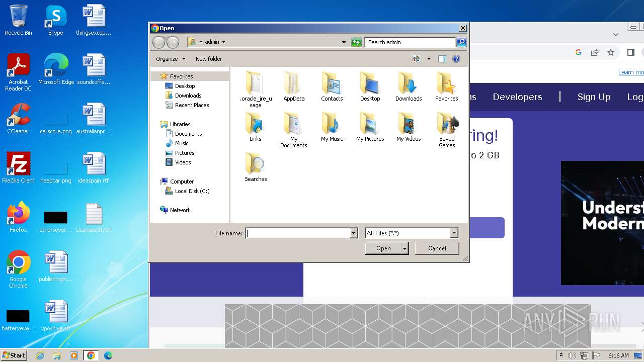644x362 pixels.
Task: Focus the File name input field
Action: tap(297, 233)
